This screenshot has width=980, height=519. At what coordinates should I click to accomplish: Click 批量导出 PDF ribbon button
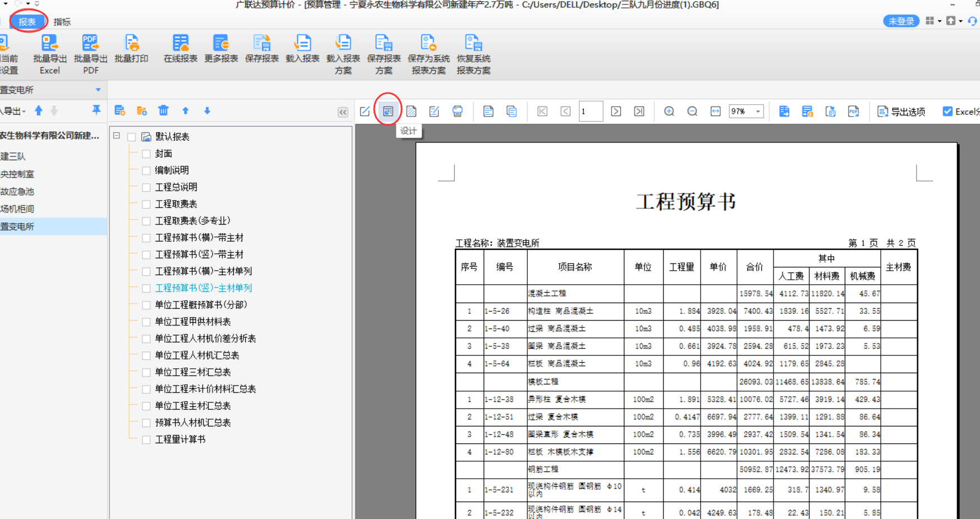pyautogui.click(x=90, y=54)
